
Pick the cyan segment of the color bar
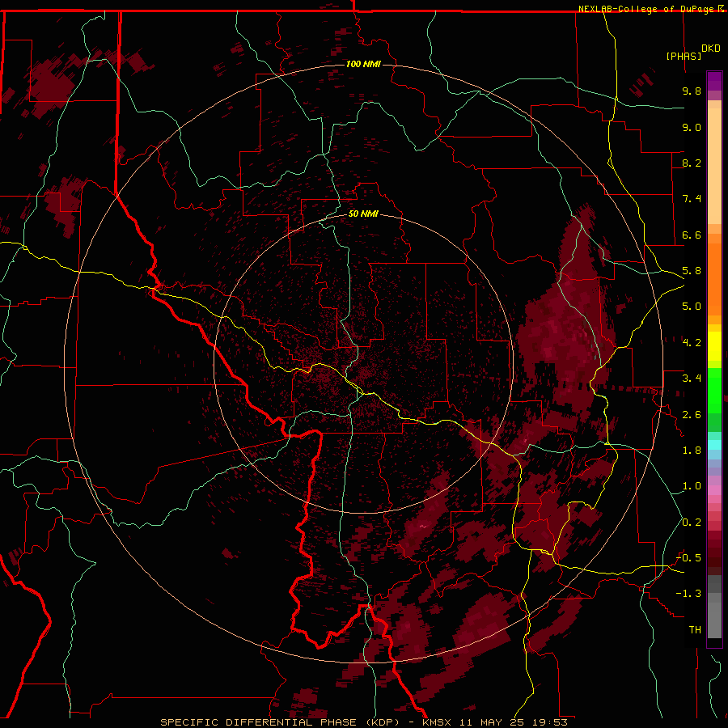[x=714, y=445]
